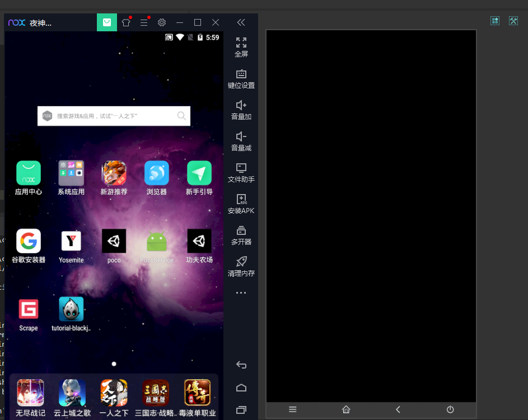Launch the Yosemite app
528x420 pixels.
(x=71, y=242)
